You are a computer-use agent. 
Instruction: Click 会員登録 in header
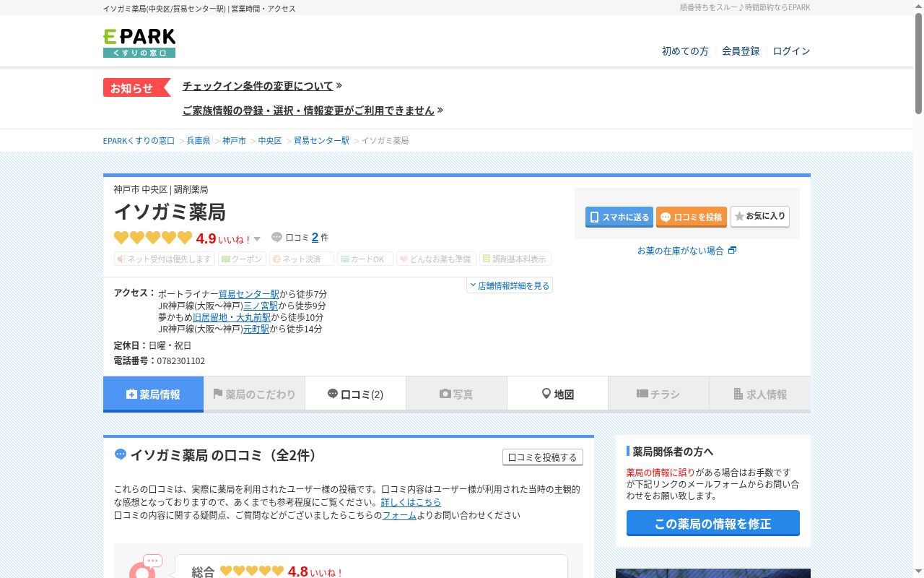tap(741, 51)
